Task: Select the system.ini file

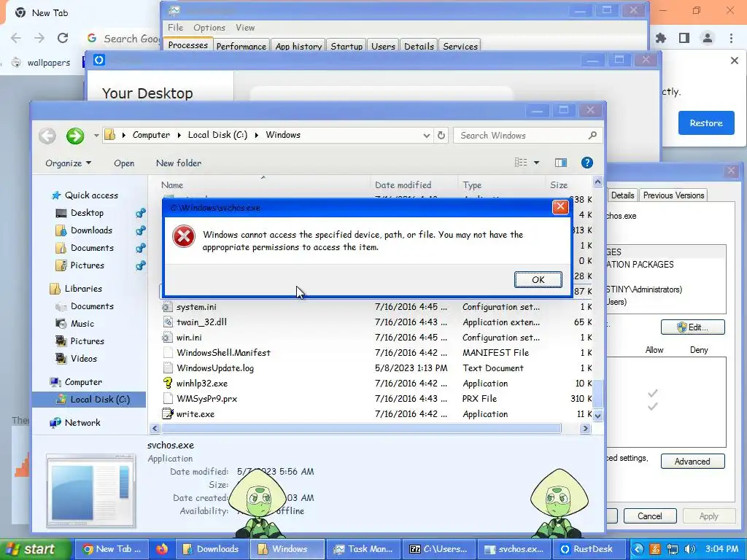Action: (x=196, y=307)
